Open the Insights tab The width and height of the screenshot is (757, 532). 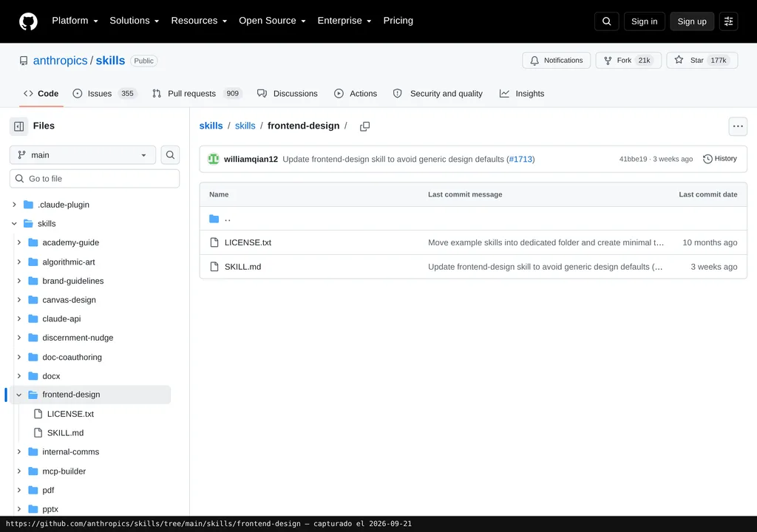(522, 94)
